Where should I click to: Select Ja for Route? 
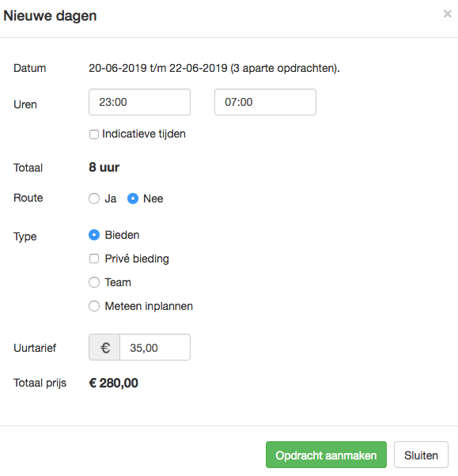coord(94,198)
